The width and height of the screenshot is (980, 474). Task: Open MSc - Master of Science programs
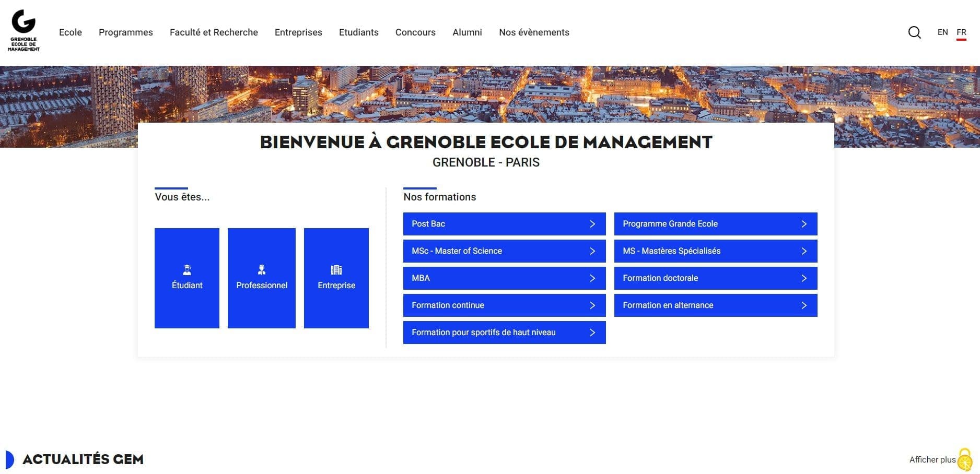505,251
